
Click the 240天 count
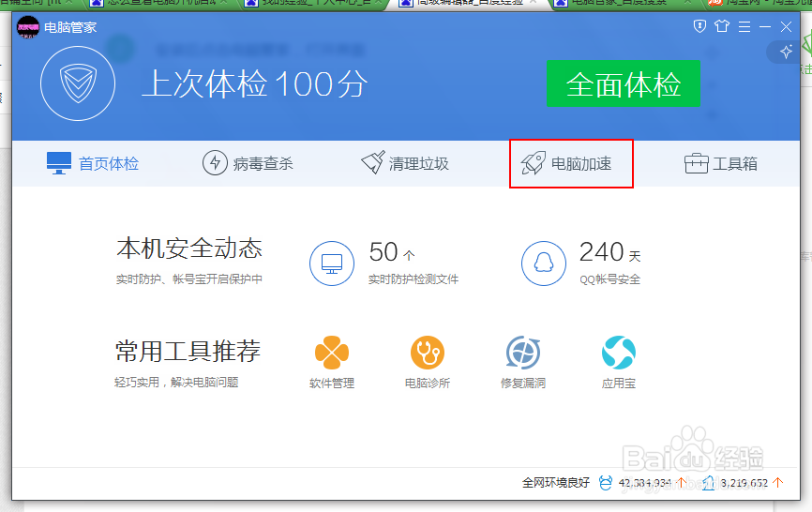point(610,252)
